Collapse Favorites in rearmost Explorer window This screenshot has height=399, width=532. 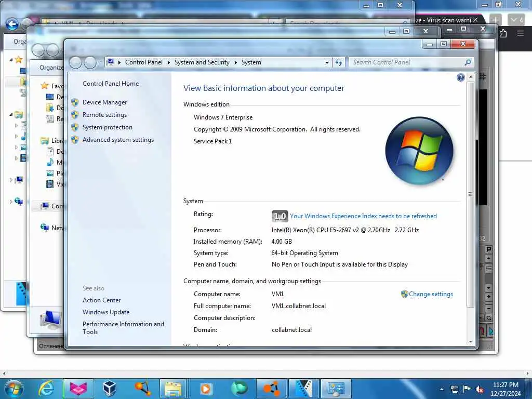click(11, 60)
